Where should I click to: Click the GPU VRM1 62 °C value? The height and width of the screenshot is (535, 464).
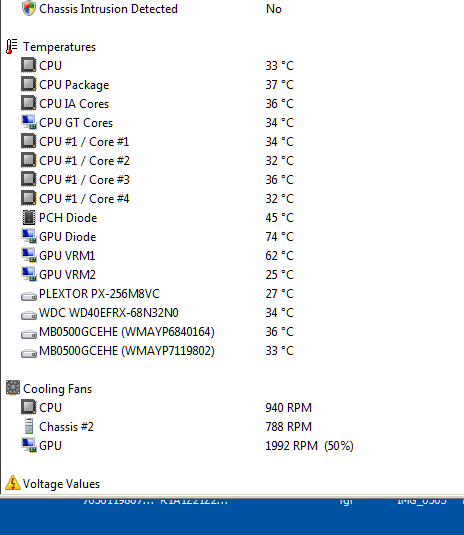tap(279, 256)
